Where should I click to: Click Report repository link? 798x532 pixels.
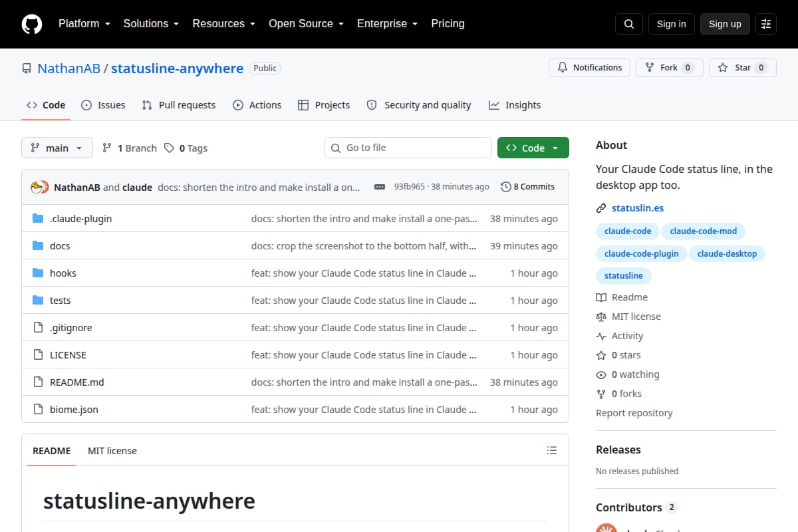(x=634, y=413)
